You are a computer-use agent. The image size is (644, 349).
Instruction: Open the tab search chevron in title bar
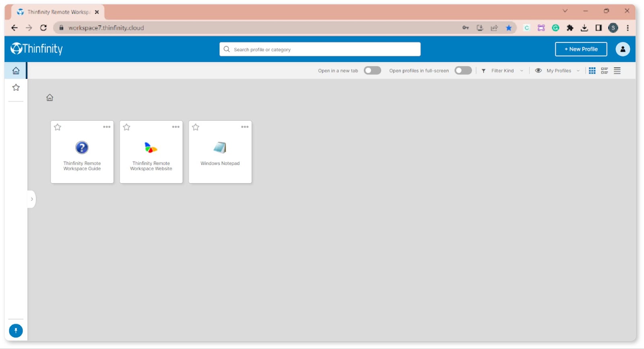pos(565,11)
